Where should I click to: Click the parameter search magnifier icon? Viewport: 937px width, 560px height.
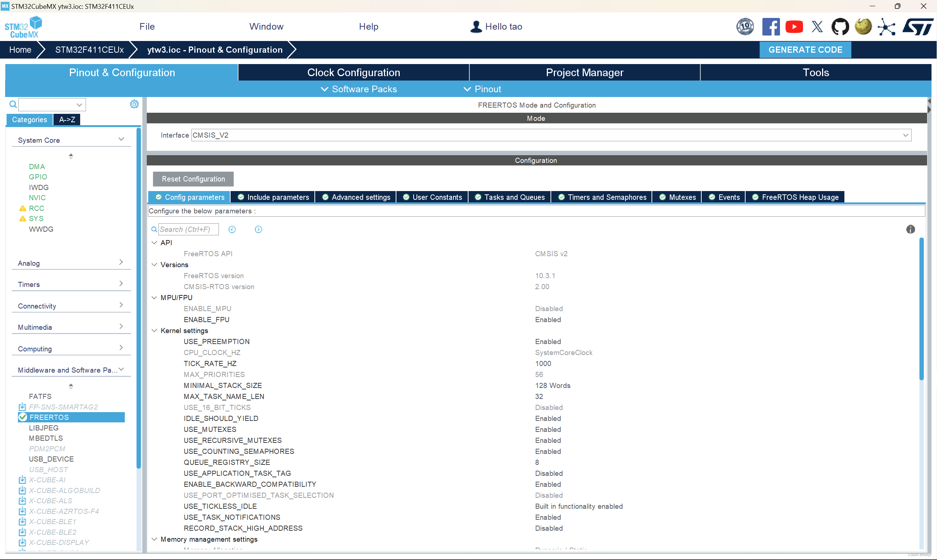154,229
